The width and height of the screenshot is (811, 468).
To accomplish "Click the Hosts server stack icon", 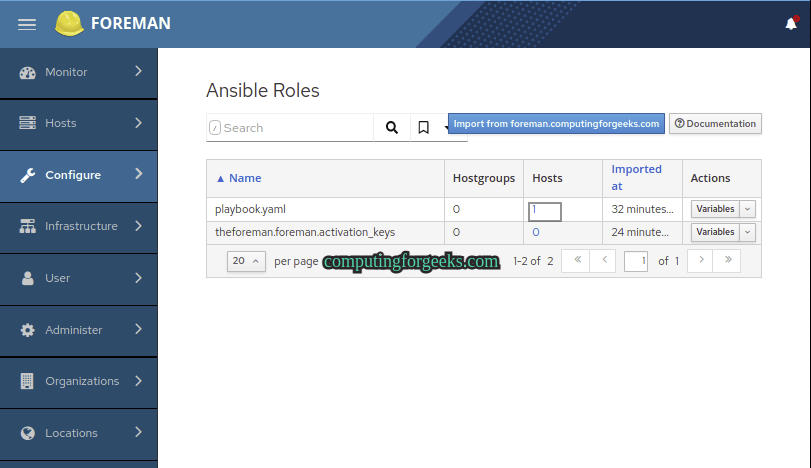I will pyautogui.click(x=27, y=123).
